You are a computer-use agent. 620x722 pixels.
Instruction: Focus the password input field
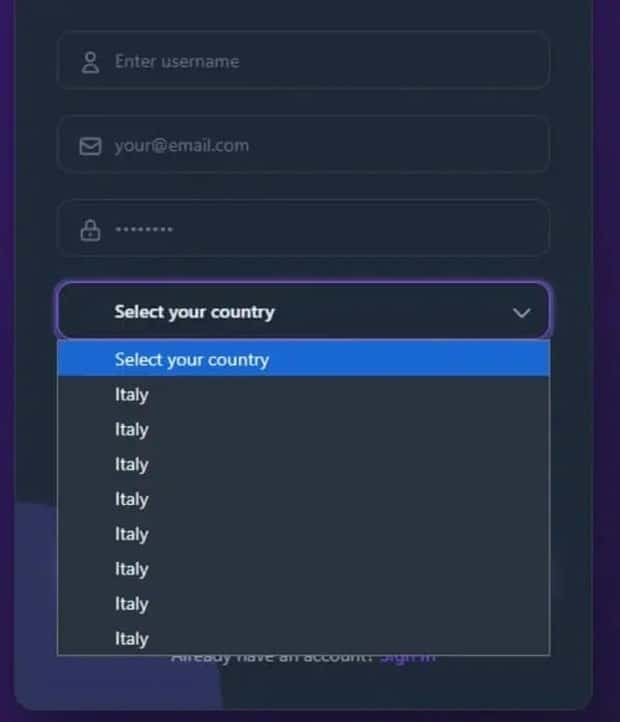click(320, 229)
